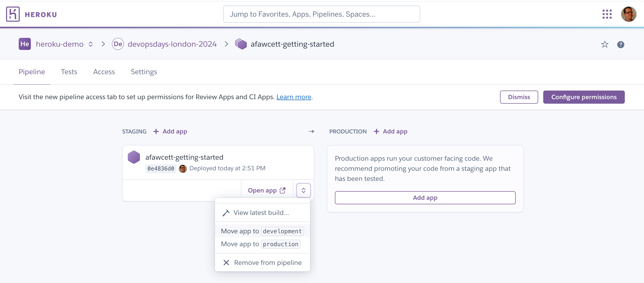This screenshot has width=644, height=283.
Task: Click the external link icon on Open app
Action: click(283, 190)
